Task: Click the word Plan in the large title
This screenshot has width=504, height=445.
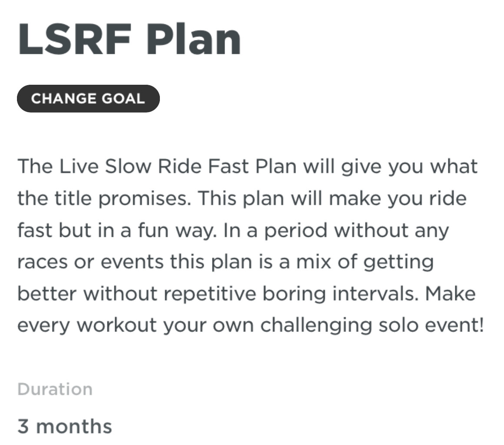Action: point(193,40)
